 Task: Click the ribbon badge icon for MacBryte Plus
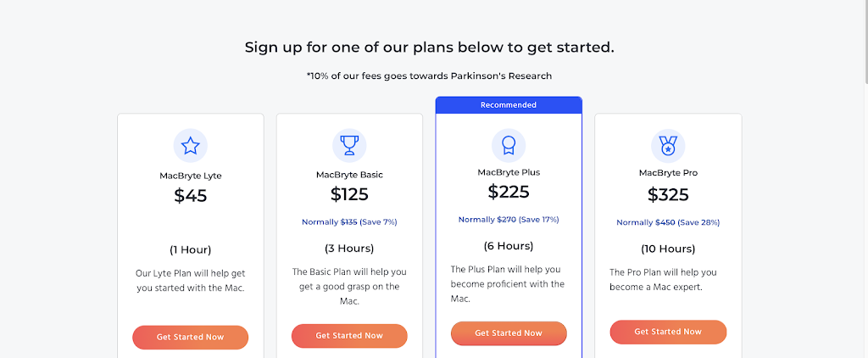pyautogui.click(x=509, y=146)
